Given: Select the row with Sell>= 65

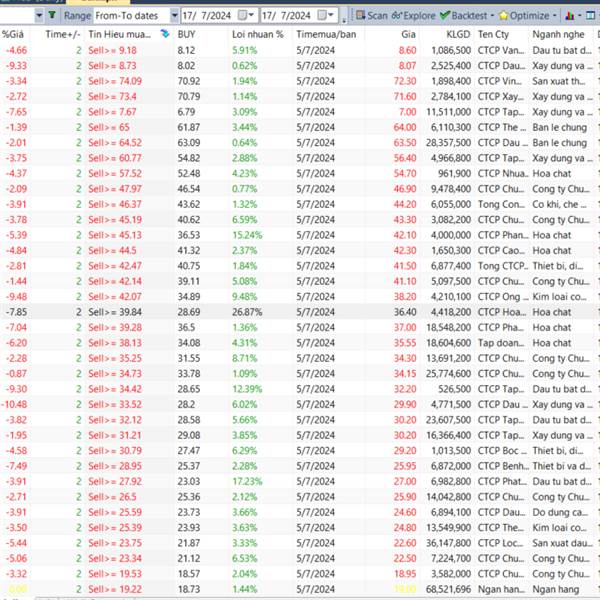Looking at the screenshot, I should [300, 127].
